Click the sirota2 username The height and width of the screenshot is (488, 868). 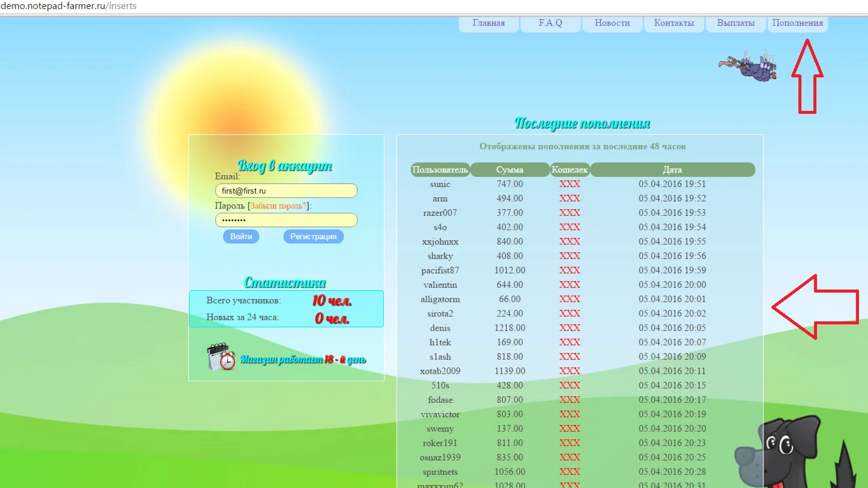(x=440, y=314)
